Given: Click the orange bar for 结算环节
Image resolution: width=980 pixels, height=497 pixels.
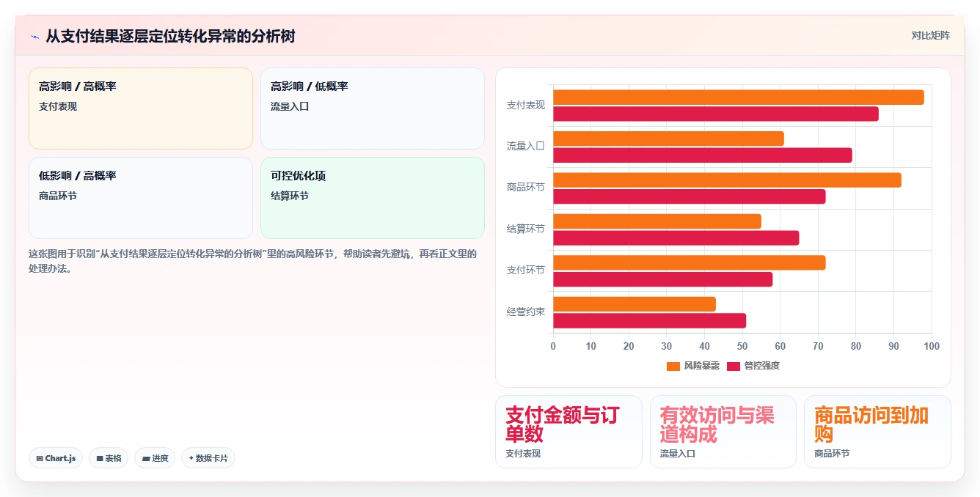Looking at the screenshot, I should point(657,221).
